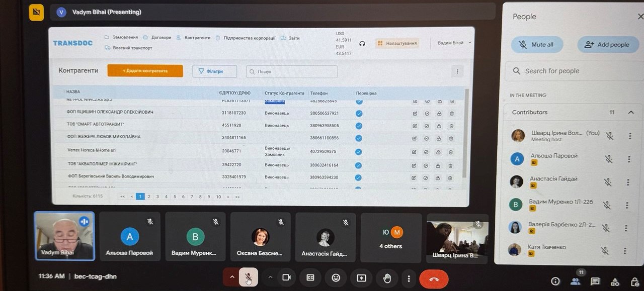Open the activities icon at the bottom right
This screenshot has width=644, height=291.
pyautogui.click(x=615, y=281)
